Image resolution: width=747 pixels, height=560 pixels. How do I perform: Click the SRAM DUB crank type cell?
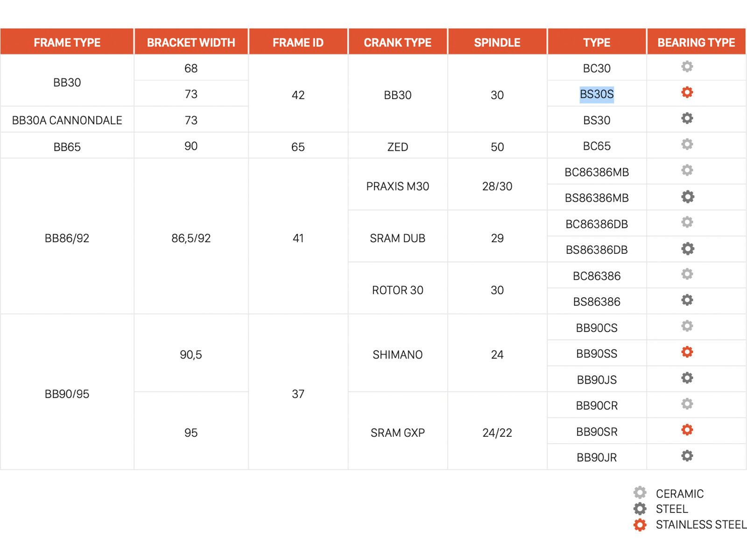pyautogui.click(x=397, y=238)
